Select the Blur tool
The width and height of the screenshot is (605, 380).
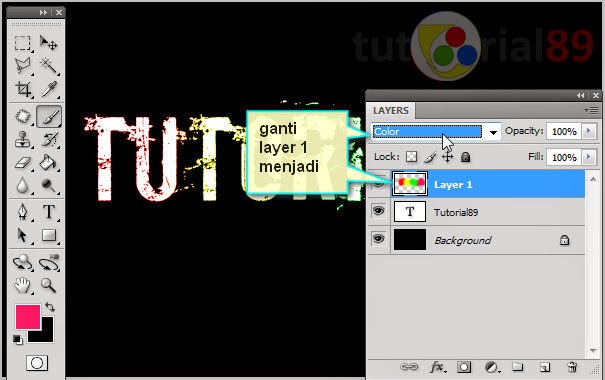(22, 186)
